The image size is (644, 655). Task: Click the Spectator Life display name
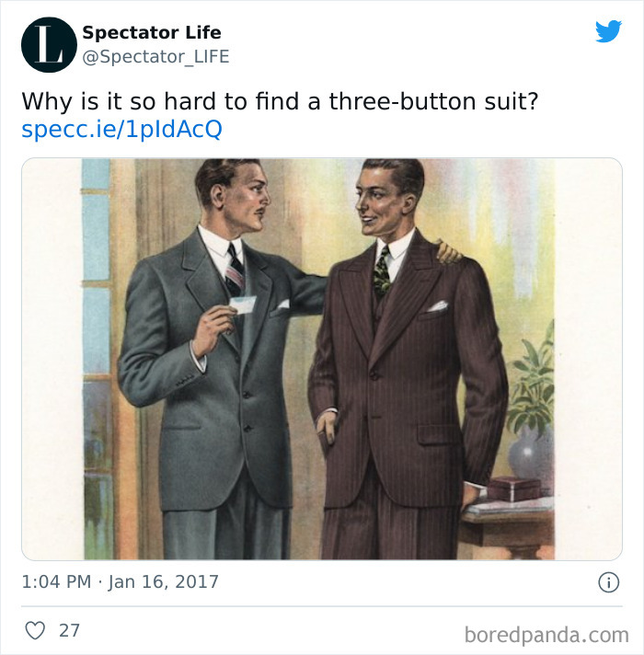tap(151, 32)
